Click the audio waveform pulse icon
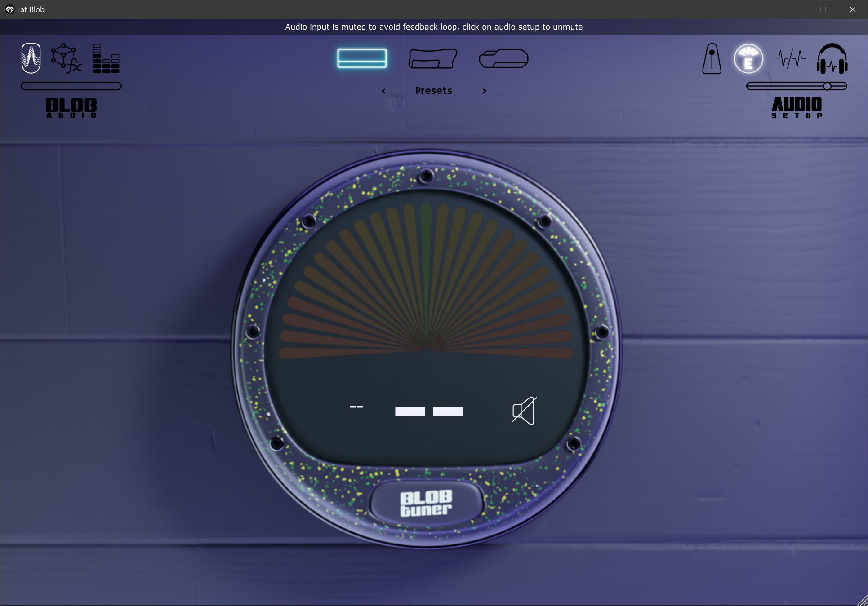The height and width of the screenshot is (606, 868). (790, 59)
